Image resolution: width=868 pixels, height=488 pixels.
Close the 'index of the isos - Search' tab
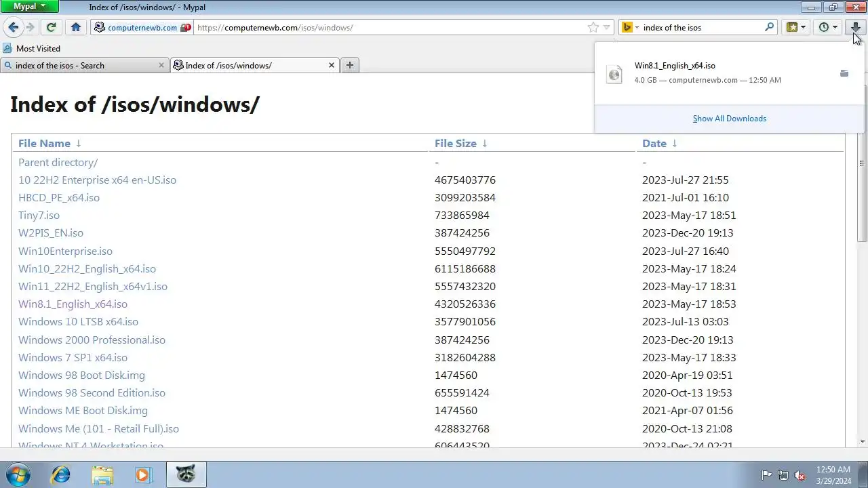161,66
